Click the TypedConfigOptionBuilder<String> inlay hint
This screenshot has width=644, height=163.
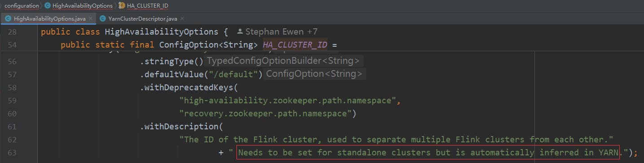click(283, 61)
